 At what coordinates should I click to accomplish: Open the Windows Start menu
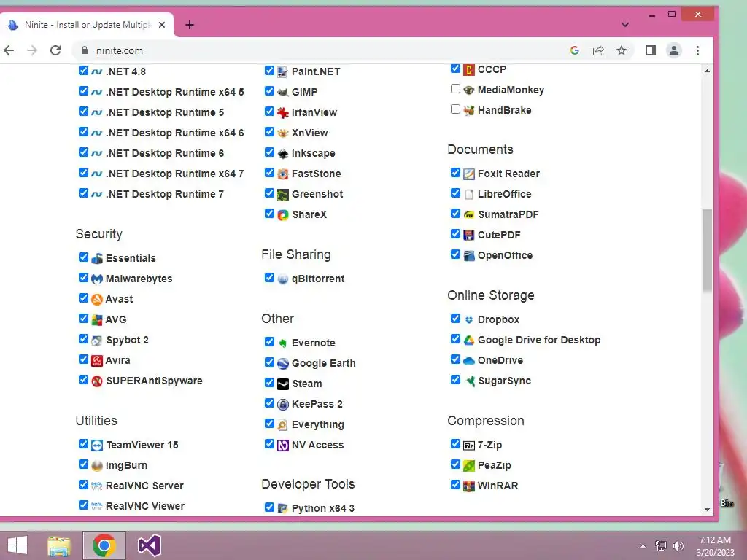pyautogui.click(x=18, y=545)
